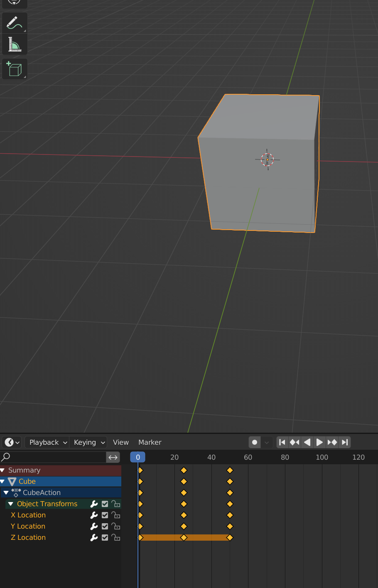Select Cube row keyframe near frame 25
Screen dimensions: 378x588
(x=184, y=481)
